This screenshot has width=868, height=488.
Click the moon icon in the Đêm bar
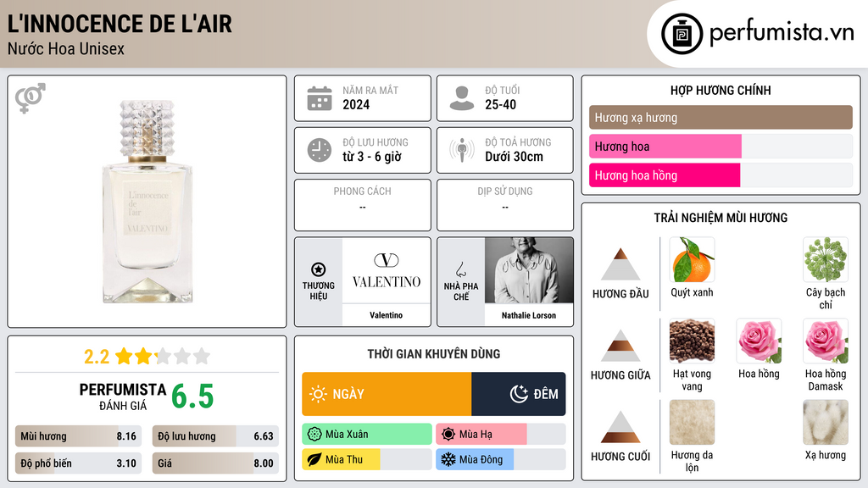519,394
